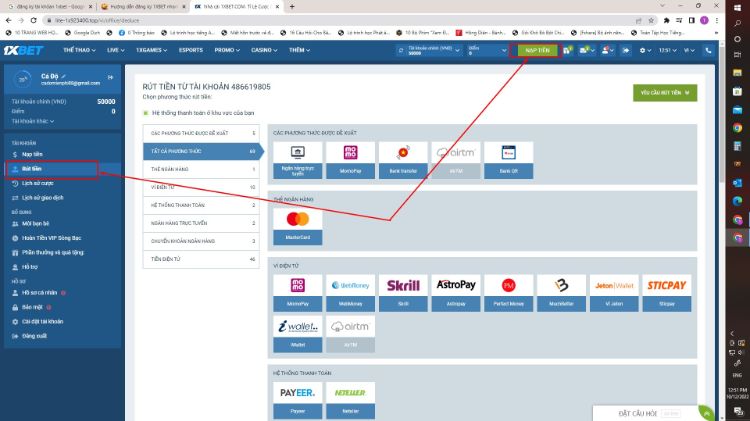Select TẤT CẢ PHƯƠNG THỨC category tab
The width and height of the screenshot is (750, 421).
tap(203, 151)
